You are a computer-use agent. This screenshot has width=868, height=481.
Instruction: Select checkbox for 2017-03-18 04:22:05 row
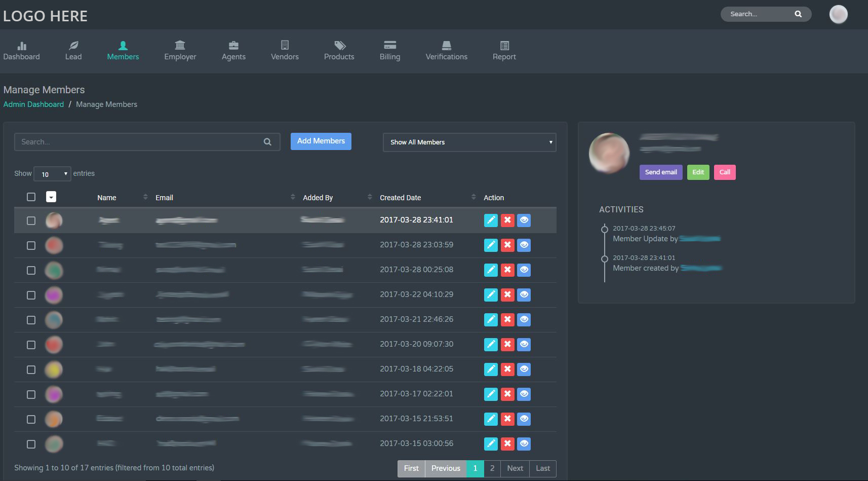click(31, 369)
